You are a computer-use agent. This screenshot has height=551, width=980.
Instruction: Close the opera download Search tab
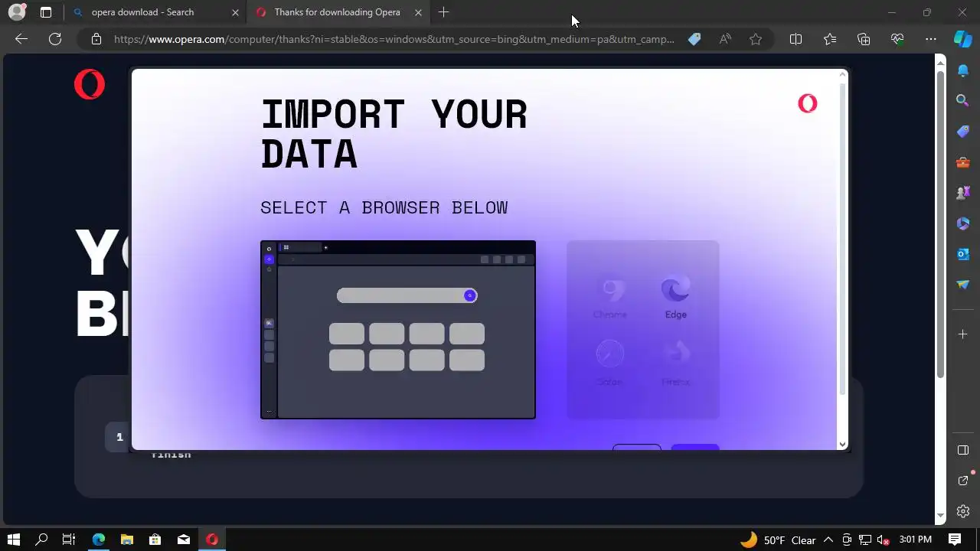point(235,12)
